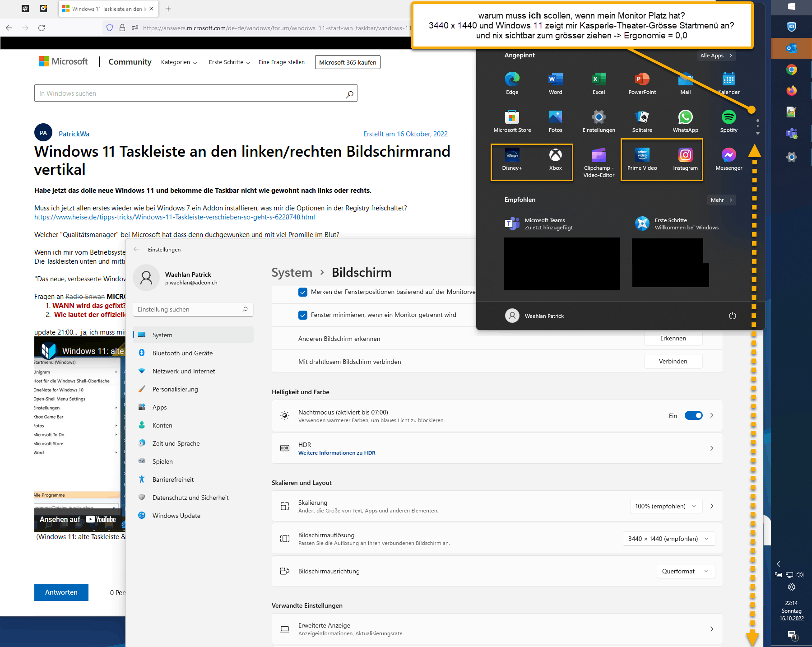812x647 pixels.
Task: Open Weitere Informationen zu HDR link
Action: tap(337, 453)
